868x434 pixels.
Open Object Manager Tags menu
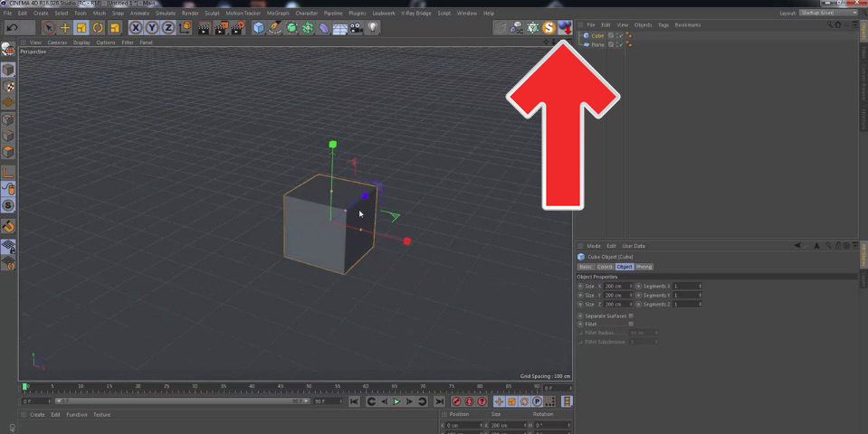pyautogui.click(x=663, y=25)
